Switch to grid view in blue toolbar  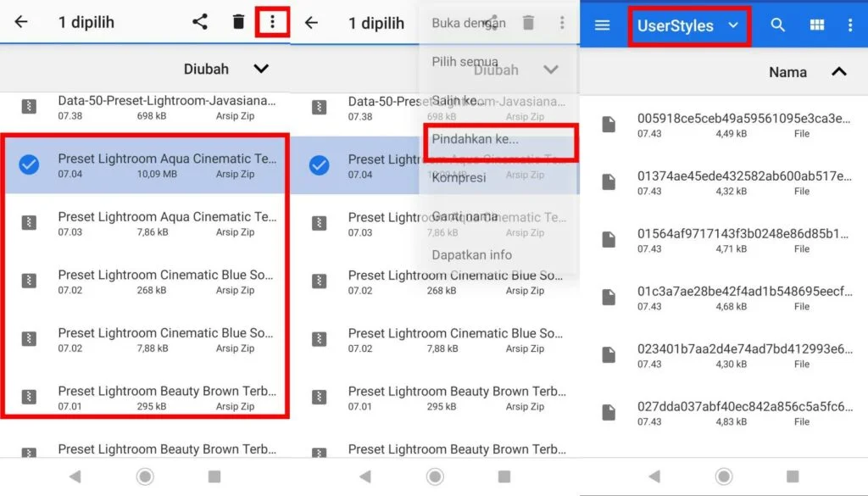[x=816, y=25]
